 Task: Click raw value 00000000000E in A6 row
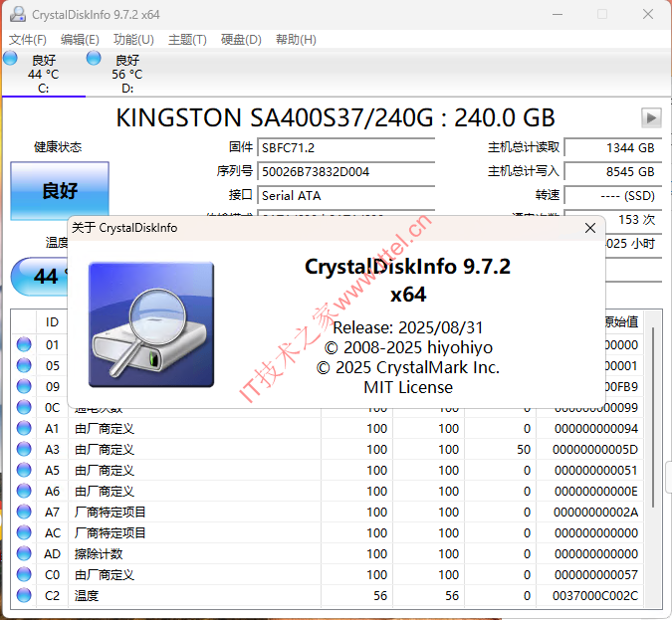coord(595,491)
